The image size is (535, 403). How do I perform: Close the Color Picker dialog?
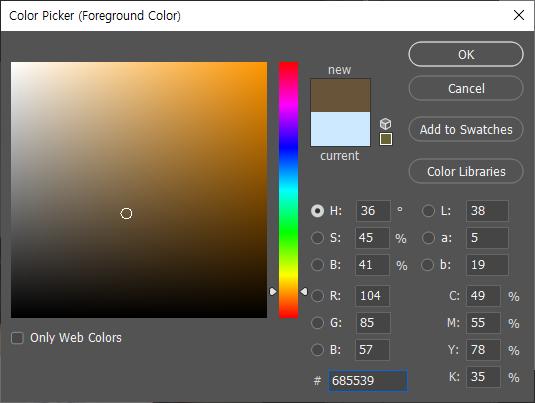[x=519, y=15]
